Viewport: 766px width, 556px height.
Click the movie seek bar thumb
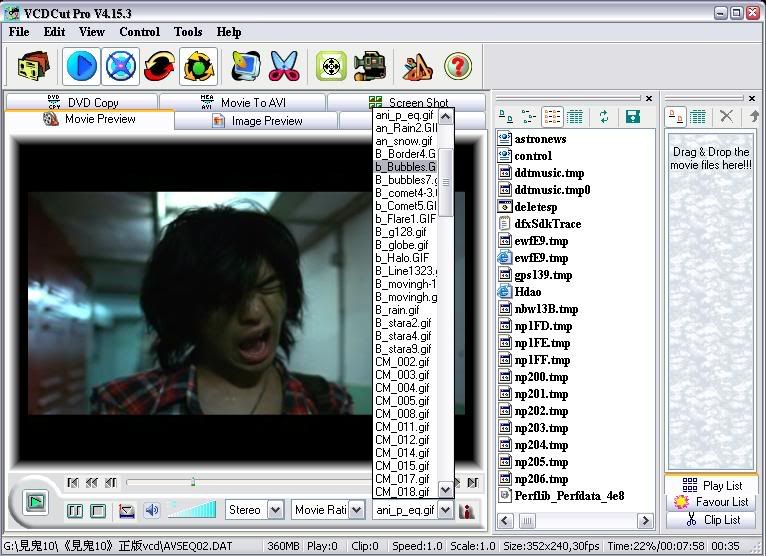pos(193,482)
